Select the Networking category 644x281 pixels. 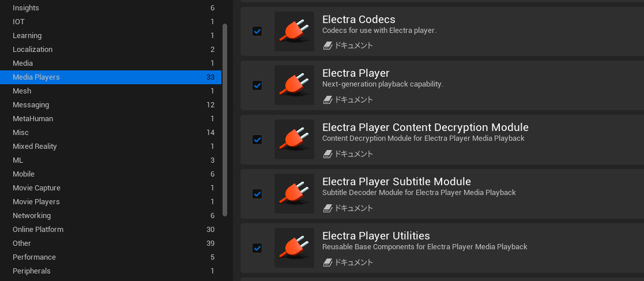click(111, 216)
